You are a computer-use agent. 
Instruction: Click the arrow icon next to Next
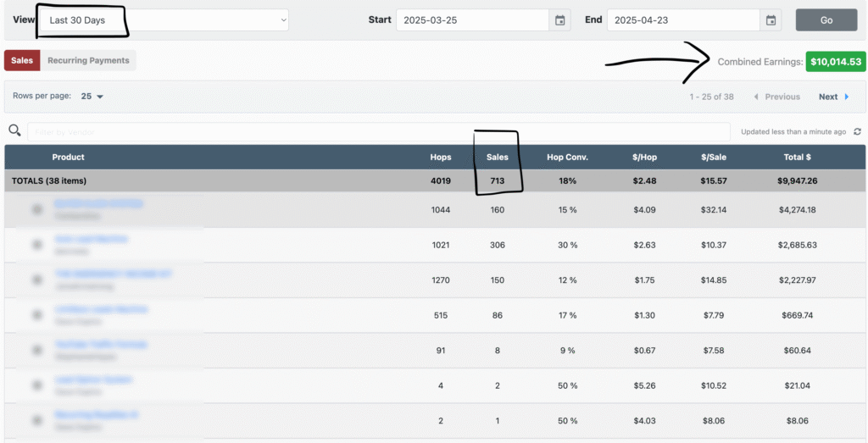click(x=846, y=97)
